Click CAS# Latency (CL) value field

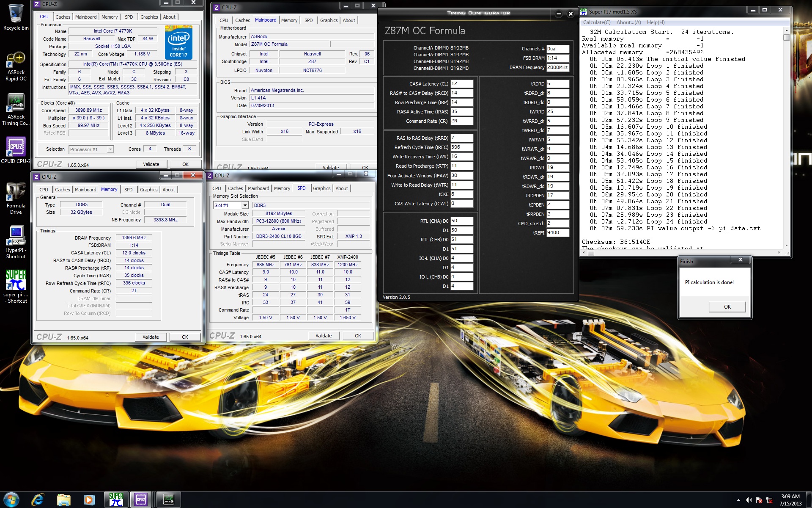click(x=461, y=84)
